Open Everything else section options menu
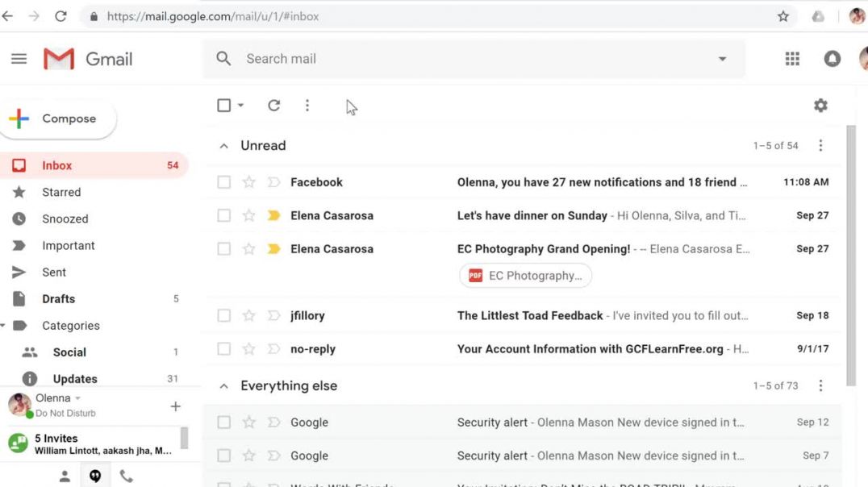Image resolution: width=868 pixels, height=487 pixels. click(820, 385)
